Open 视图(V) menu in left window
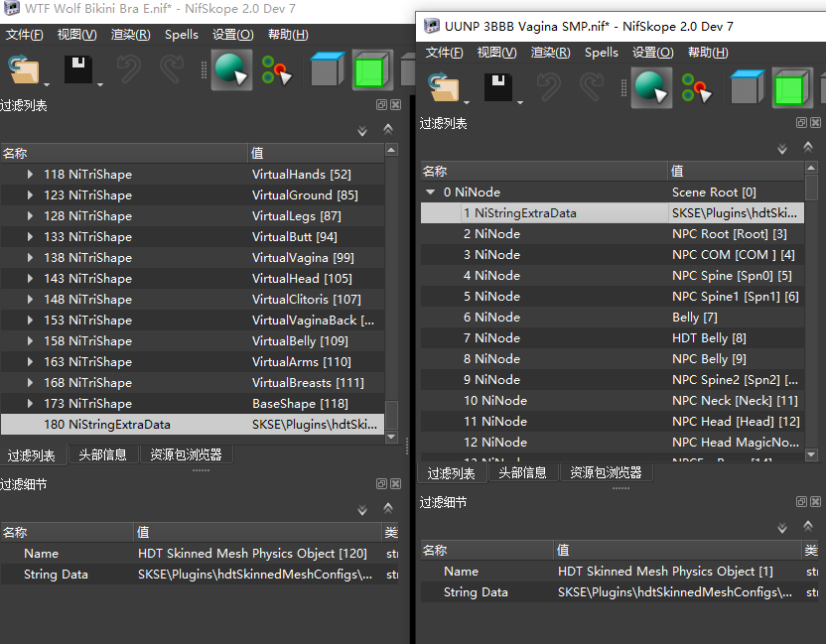826x644 pixels. coord(76,35)
